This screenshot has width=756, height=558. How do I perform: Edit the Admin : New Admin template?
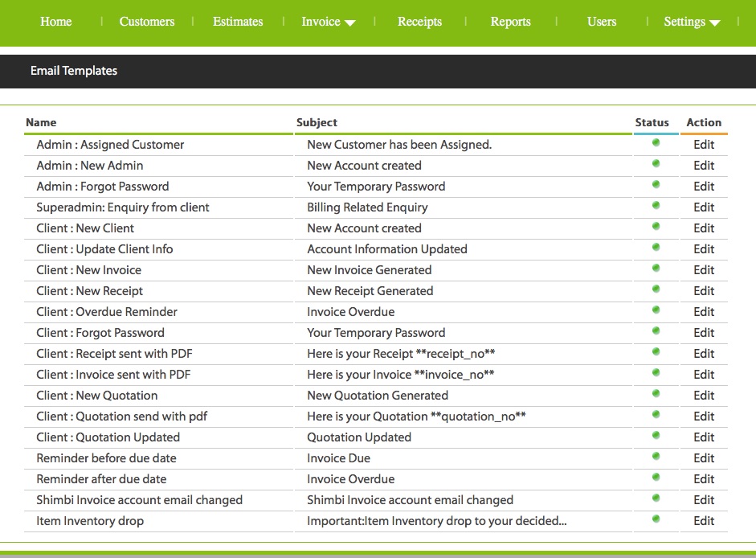pos(704,166)
